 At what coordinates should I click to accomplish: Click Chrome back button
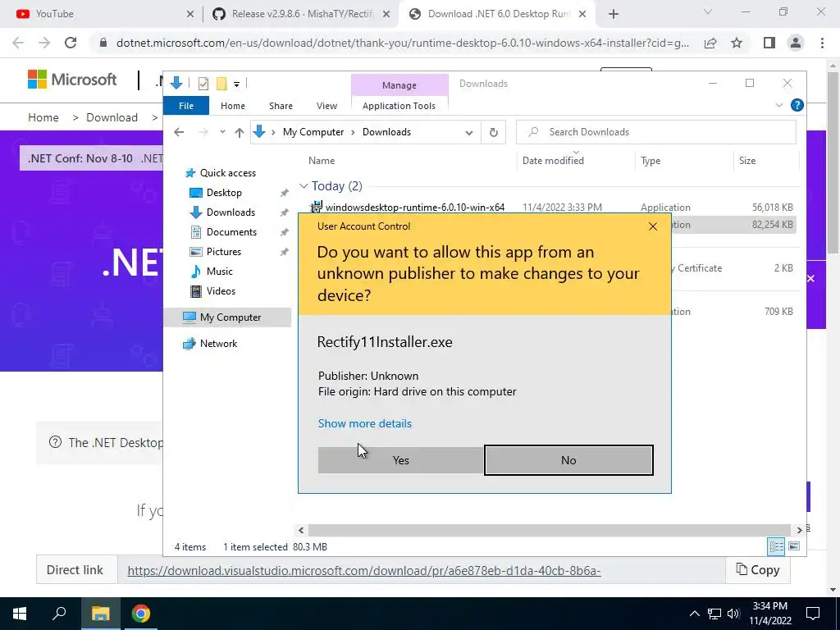click(x=18, y=43)
